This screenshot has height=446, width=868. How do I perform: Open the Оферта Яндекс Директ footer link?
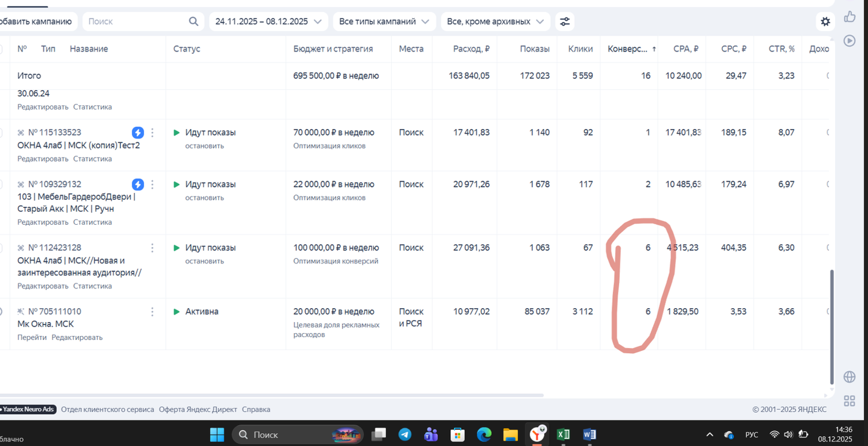(x=198, y=410)
